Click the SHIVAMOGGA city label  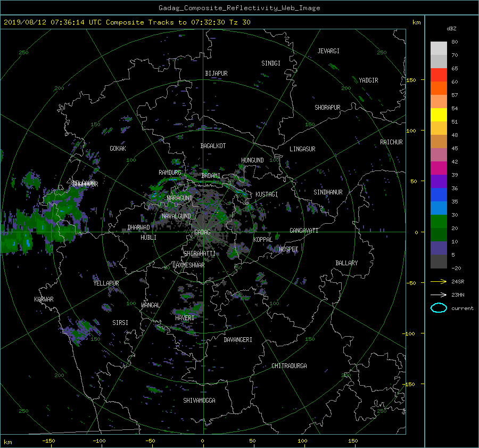199,401
